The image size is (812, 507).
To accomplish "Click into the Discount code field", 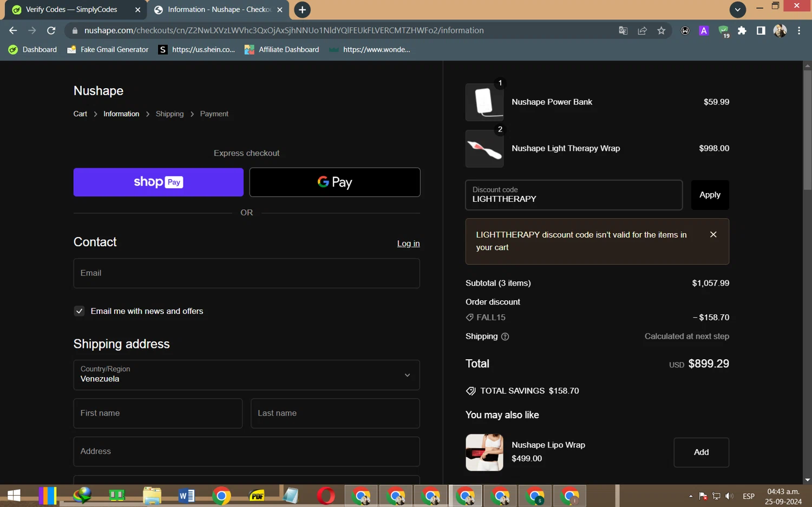I will click(x=574, y=195).
